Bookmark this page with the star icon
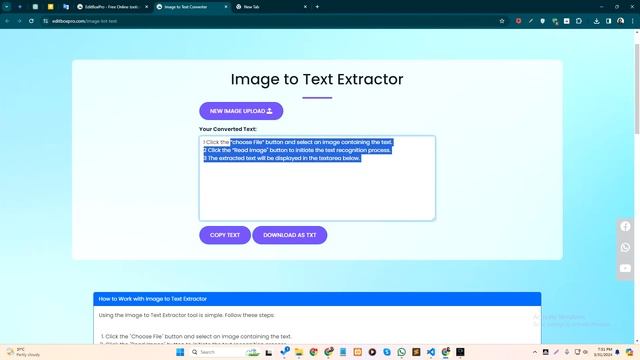 point(502,21)
